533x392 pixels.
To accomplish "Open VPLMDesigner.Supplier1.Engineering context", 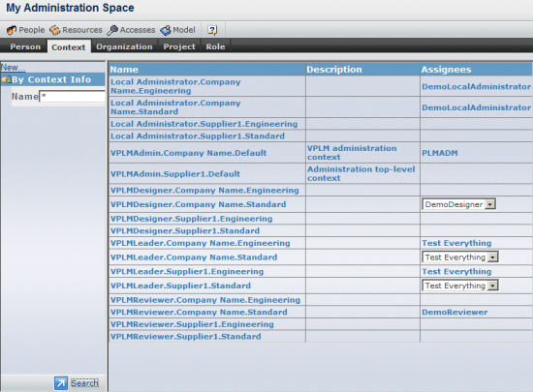I will click(191, 219).
